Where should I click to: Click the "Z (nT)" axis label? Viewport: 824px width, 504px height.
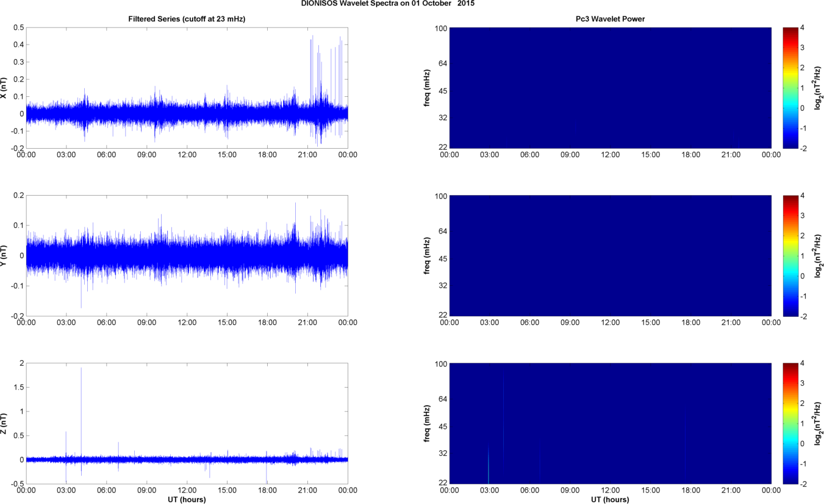click(x=4, y=424)
